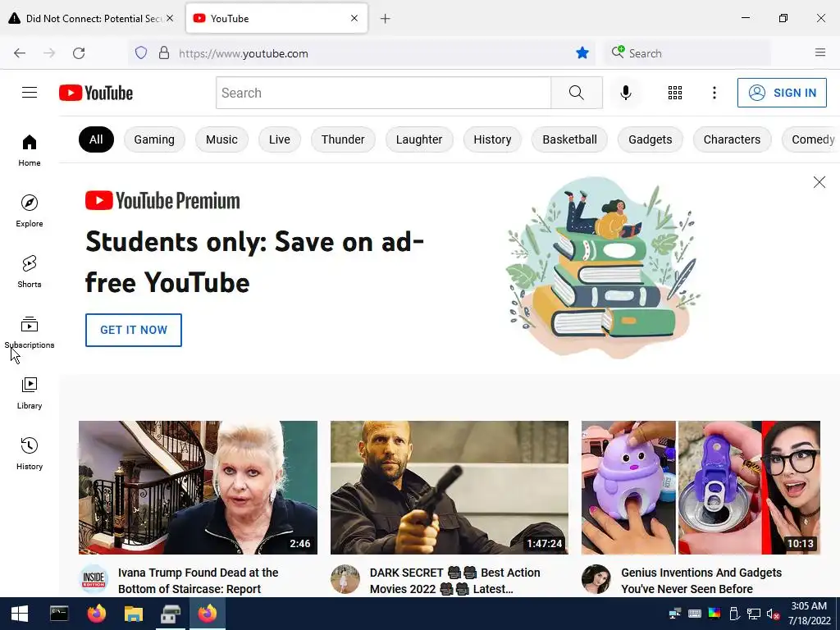Click GET IT NOW button

pyautogui.click(x=134, y=330)
